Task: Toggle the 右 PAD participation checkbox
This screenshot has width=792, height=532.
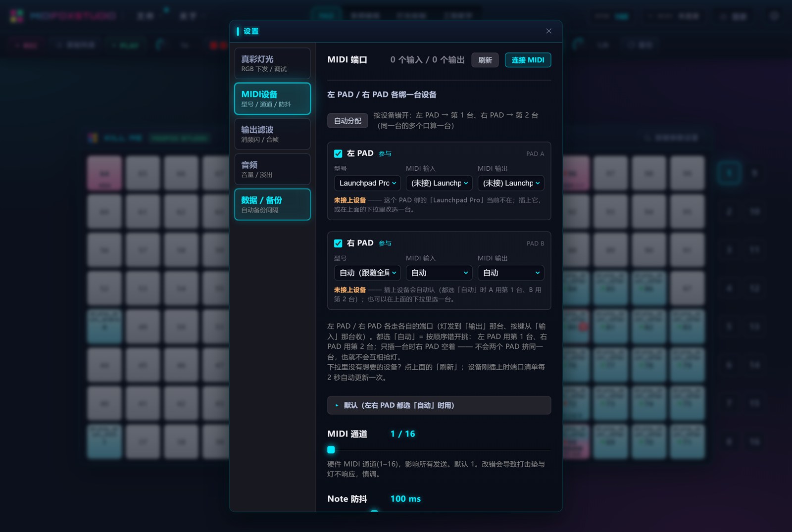Action: pos(338,243)
